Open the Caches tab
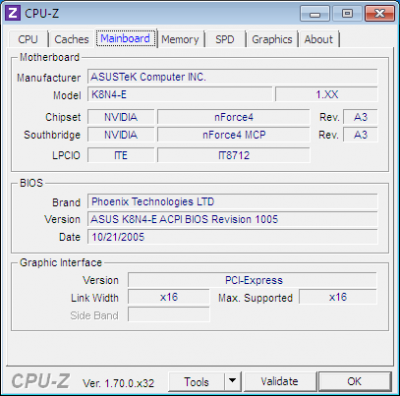The height and width of the screenshot is (396, 400). click(71, 39)
